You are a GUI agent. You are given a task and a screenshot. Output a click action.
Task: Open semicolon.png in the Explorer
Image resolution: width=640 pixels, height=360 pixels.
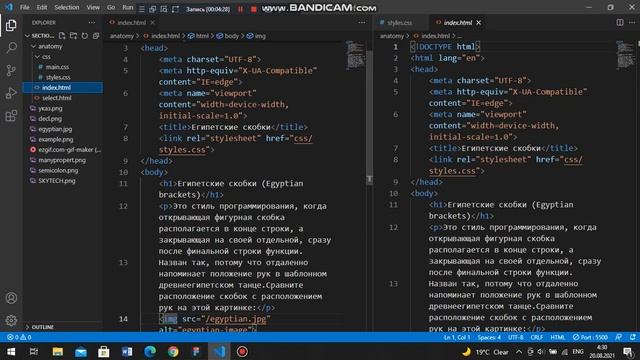pos(58,170)
